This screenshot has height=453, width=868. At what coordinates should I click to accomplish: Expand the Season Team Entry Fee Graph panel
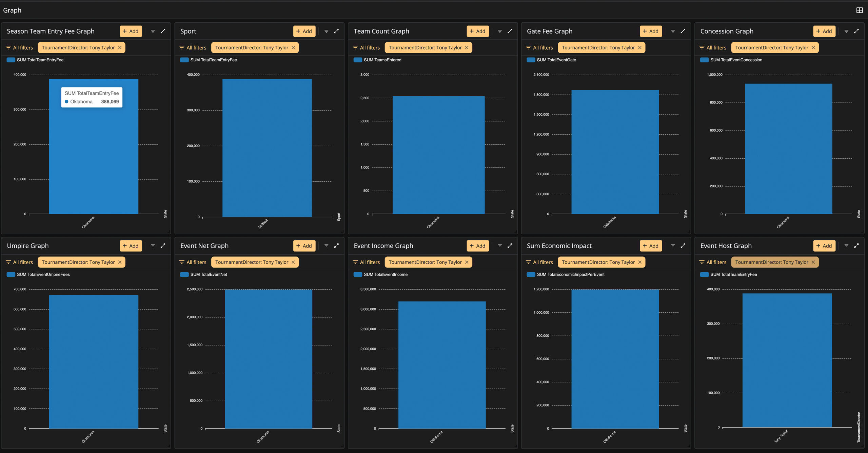[163, 31]
